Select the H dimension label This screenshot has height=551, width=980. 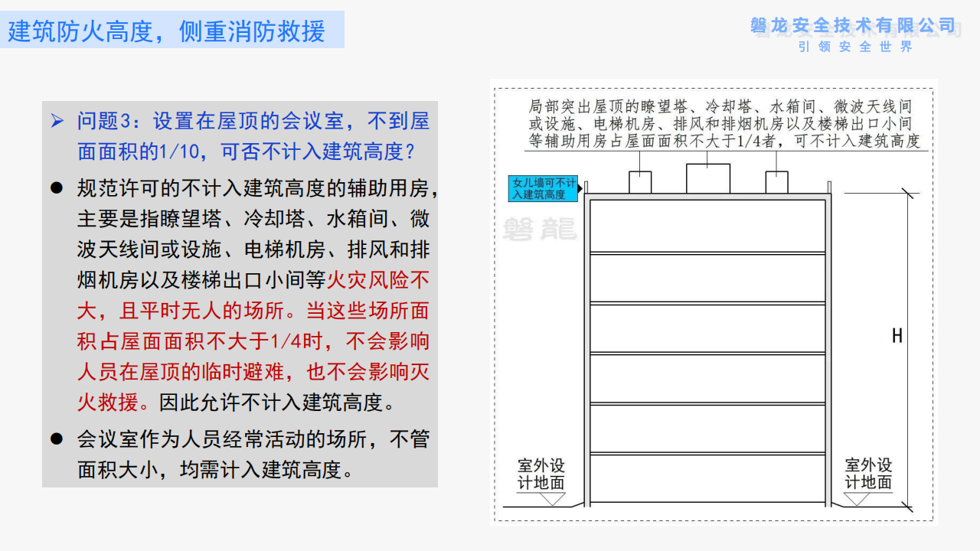(897, 336)
